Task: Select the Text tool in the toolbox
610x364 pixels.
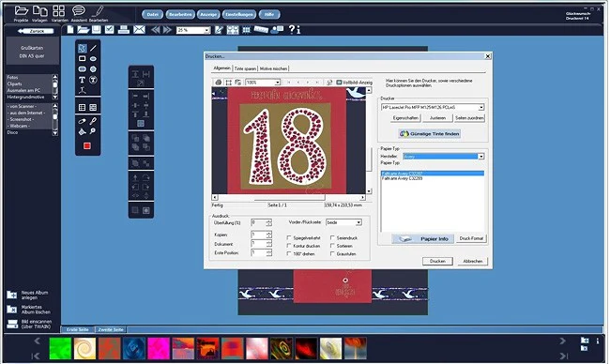Action: 82,80
